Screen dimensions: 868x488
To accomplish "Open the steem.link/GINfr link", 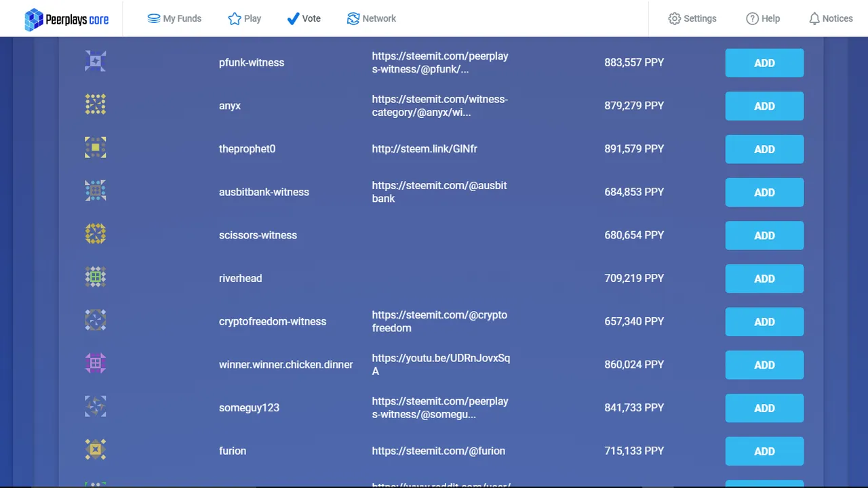I will (x=425, y=148).
